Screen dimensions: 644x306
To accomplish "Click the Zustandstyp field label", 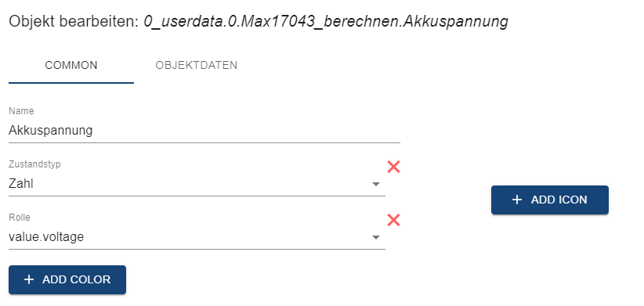I will tap(34, 164).
